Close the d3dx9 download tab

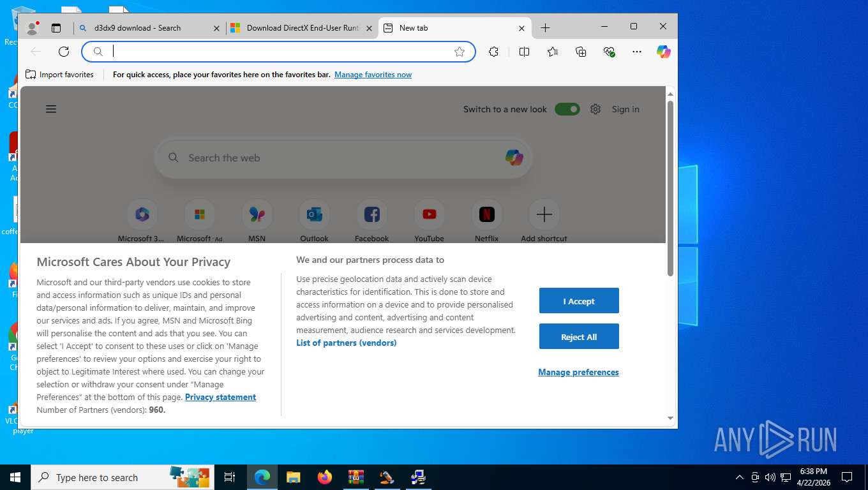point(216,28)
